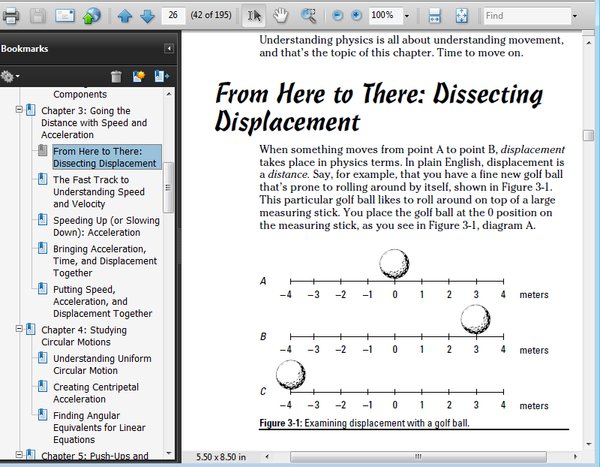Select From Here to There: Dissecting Displacement bookmark
The height and width of the screenshot is (467, 600).
[107, 157]
